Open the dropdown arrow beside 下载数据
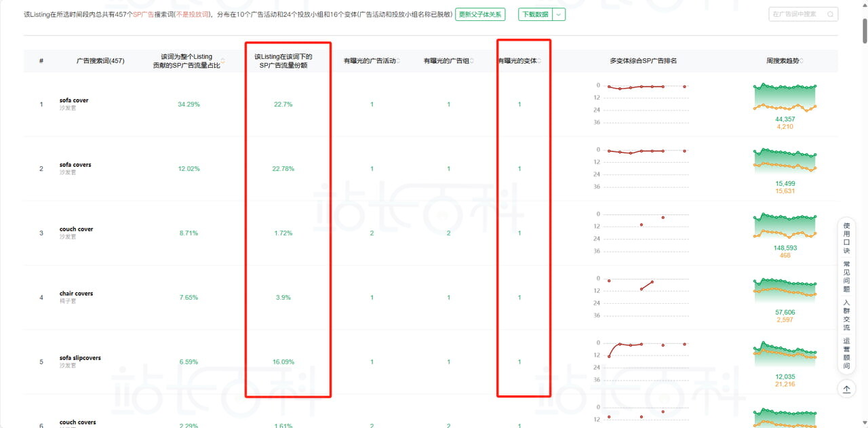 (559, 14)
